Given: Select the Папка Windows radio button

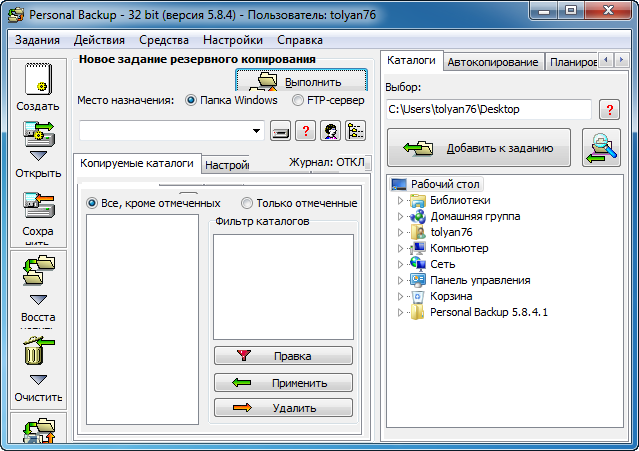Looking at the screenshot, I should [192, 100].
